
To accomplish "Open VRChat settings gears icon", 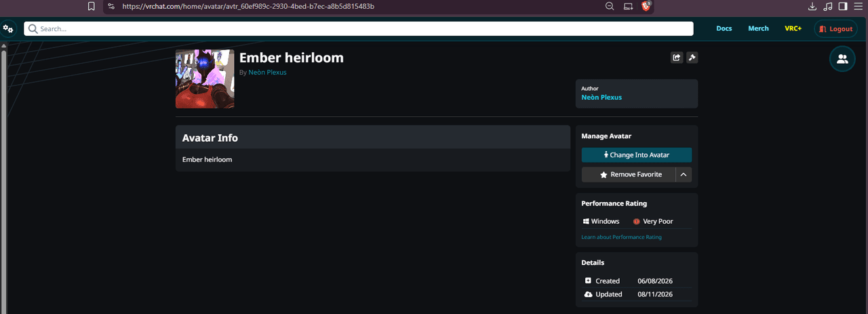I will click(8, 28).
